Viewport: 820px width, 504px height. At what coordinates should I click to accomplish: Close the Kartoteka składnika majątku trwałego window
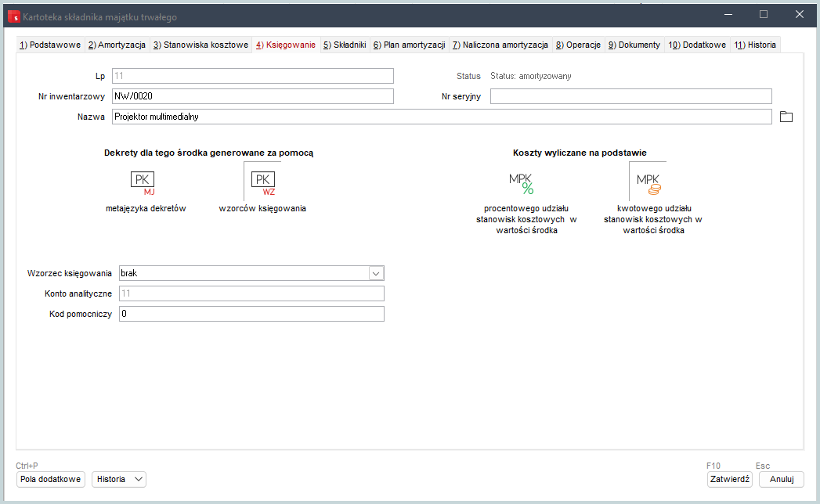pyautogui.click(x=799, y=14)
